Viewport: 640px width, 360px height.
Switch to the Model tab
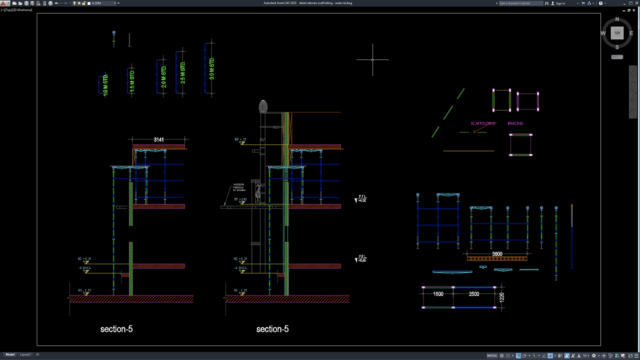(10, 355)
